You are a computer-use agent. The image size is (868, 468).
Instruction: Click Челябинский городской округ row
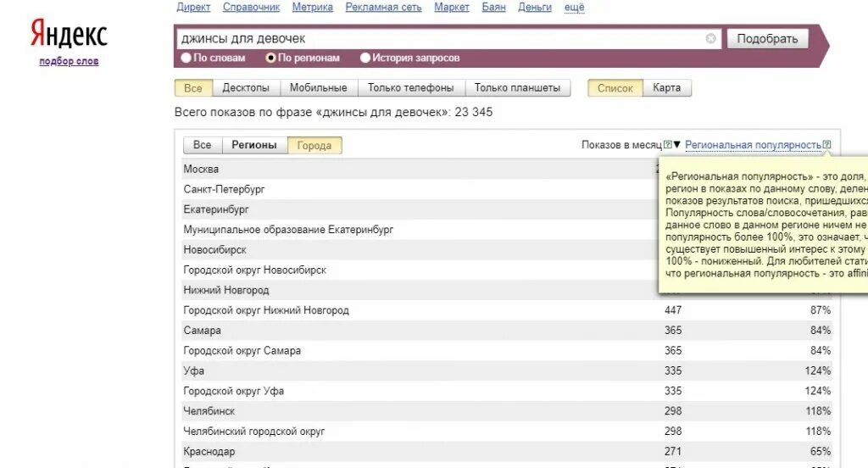(507, 432)
